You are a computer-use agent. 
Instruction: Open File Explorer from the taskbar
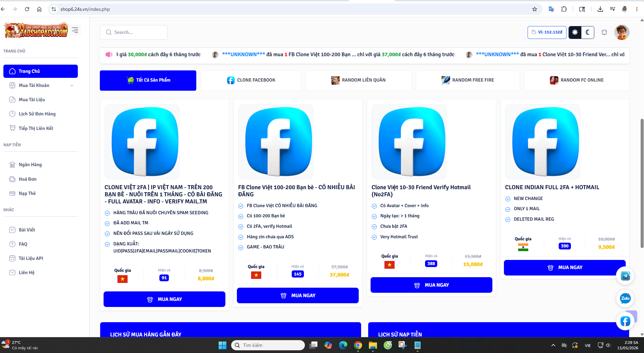point(373,345)
